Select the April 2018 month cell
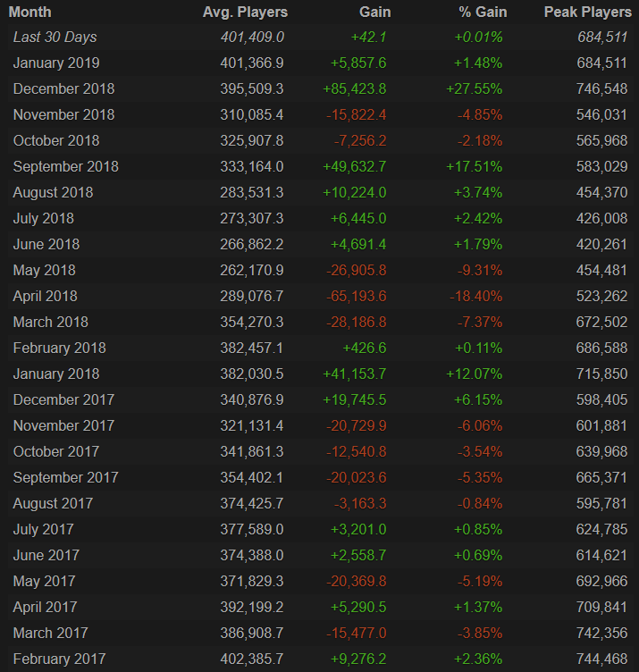The image size is (639, 672). (45, 296)
